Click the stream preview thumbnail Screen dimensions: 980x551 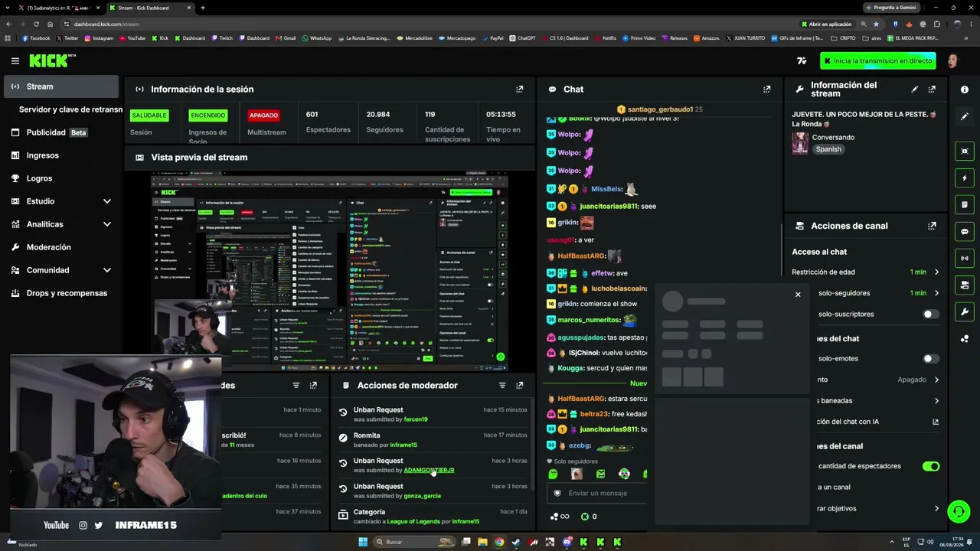point(329,271)
